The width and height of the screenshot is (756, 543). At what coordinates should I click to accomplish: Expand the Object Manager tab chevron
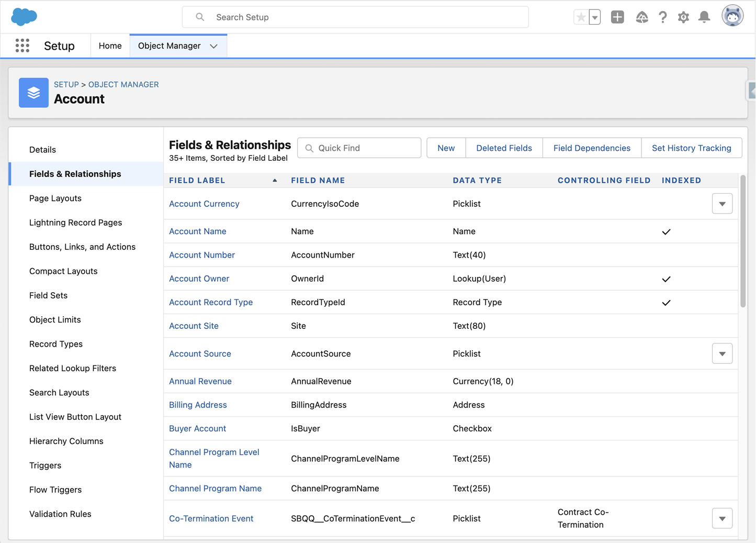click(214, 46)
